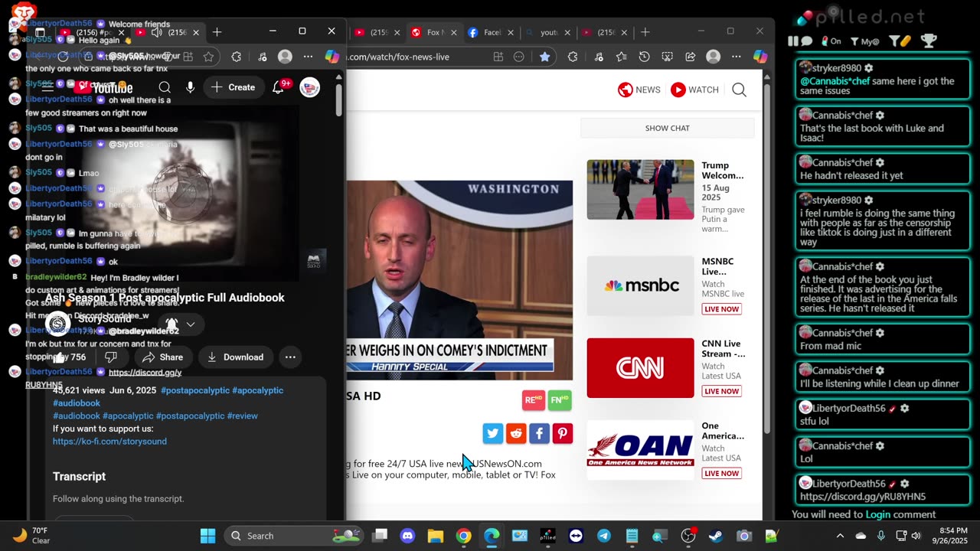The width and height of the screenshot is (980, 551).
Task: Click the SHOW CHAT button
Action: coord(667,128)
